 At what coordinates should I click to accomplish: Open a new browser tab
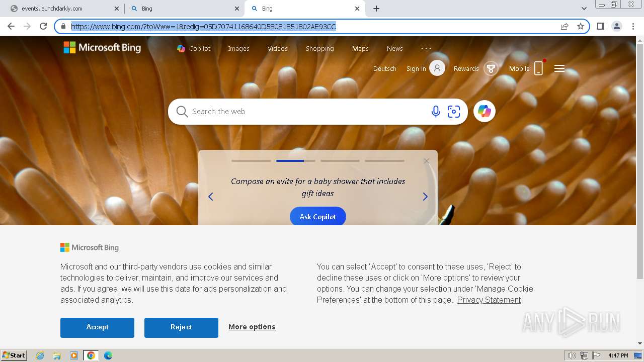(x=376, y=9)
